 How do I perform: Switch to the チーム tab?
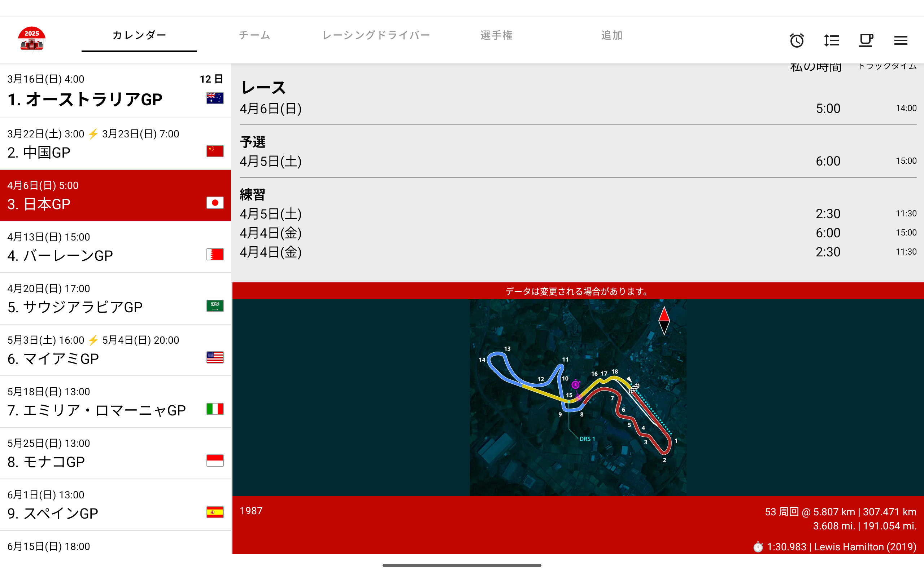pos(255,35)
